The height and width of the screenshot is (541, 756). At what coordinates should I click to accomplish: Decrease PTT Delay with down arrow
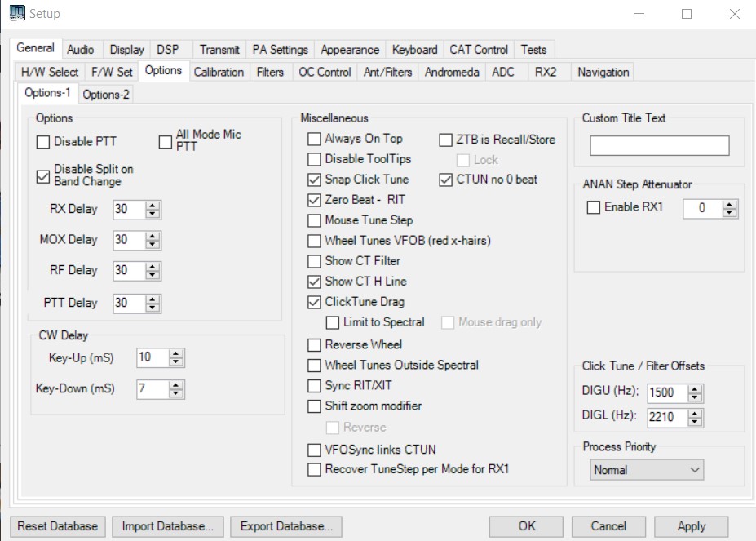[153, 307]
